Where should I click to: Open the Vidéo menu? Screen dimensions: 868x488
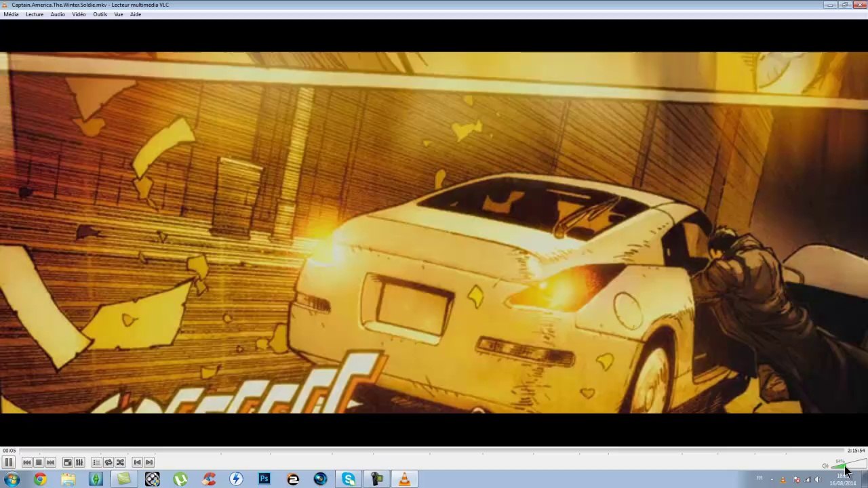[x=79, y=14]
